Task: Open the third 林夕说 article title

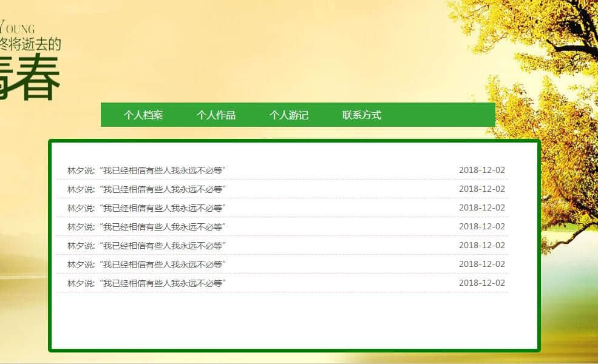Action: click(146, 208)
